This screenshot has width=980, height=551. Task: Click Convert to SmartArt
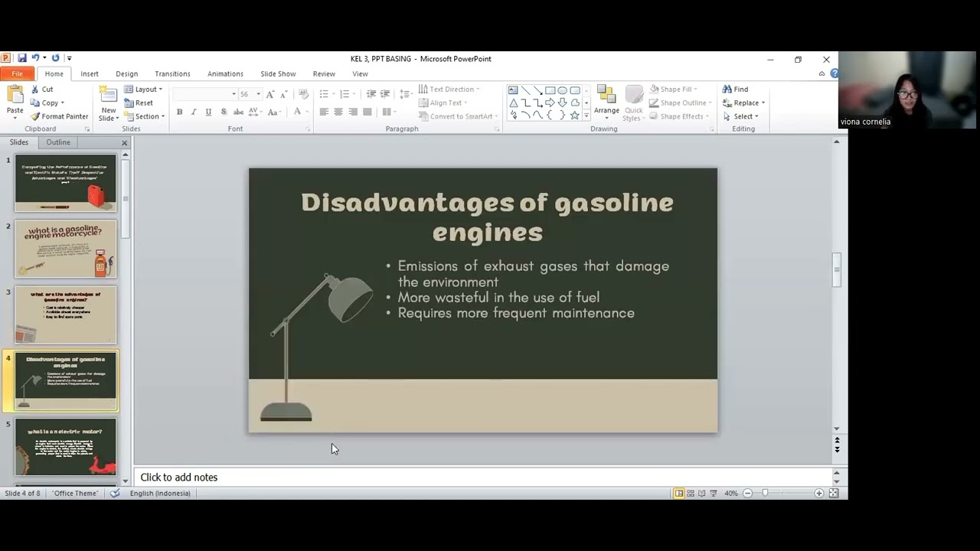[458, 116]
